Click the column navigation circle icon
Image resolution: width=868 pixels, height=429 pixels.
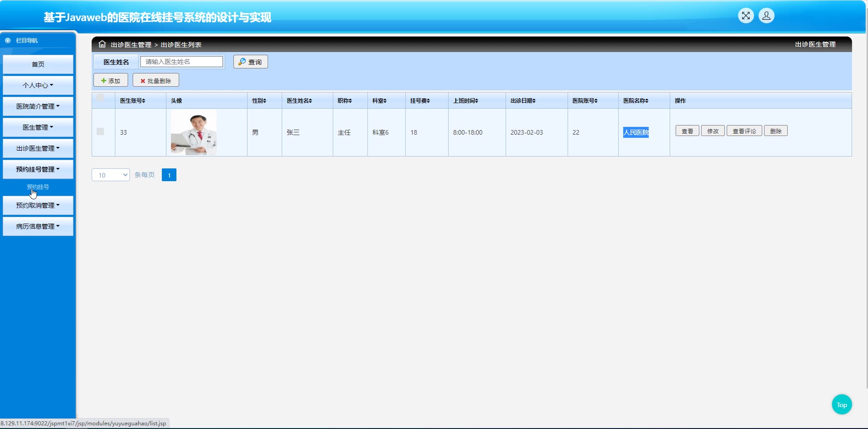[8, 41]
